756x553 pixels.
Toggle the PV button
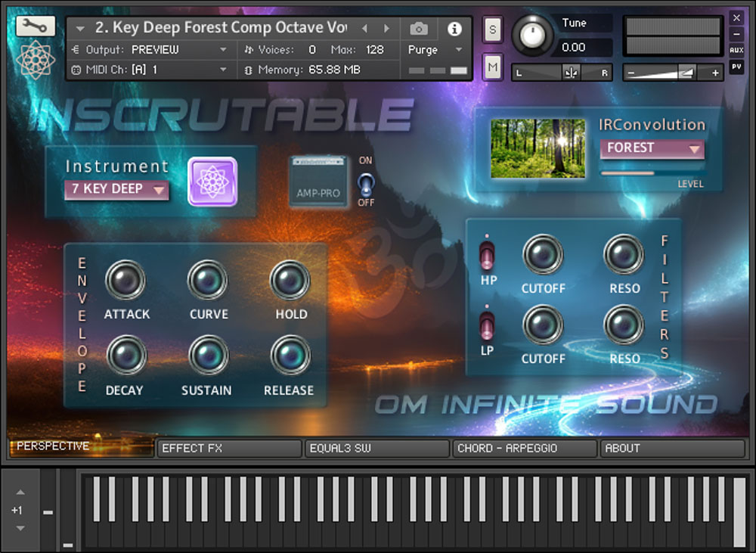point(736,67)
